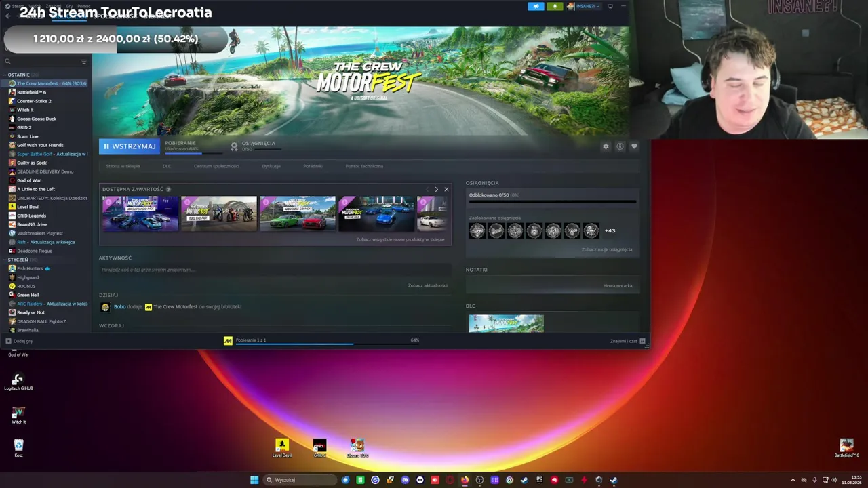Open Centrum społeczności tab
The width and height of the screenshot is (868, 488).
216,166
